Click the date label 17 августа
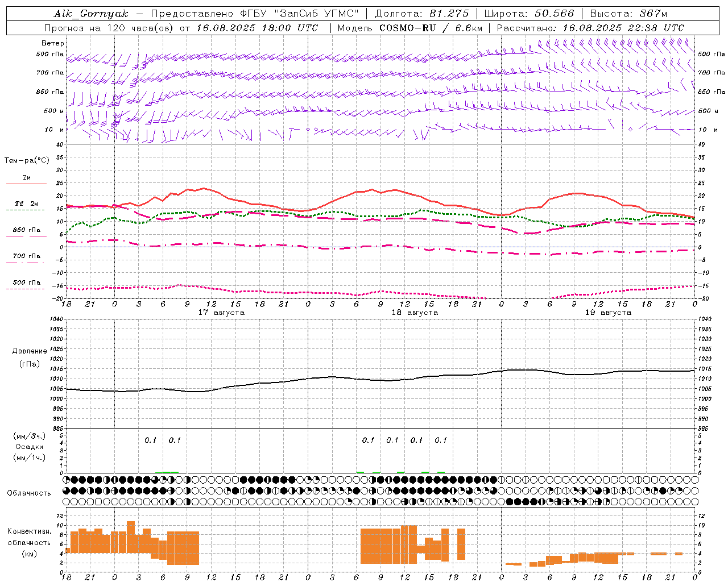The image size is (728, 582). click(221, 313)
